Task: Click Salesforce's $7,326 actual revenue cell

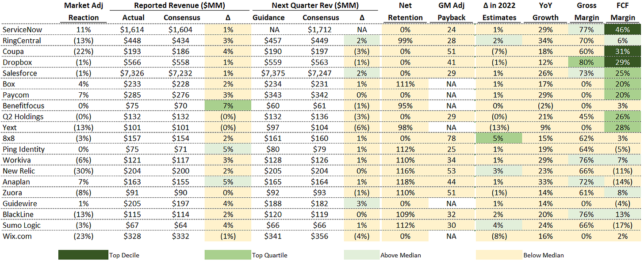Action: tap(133, 73)
